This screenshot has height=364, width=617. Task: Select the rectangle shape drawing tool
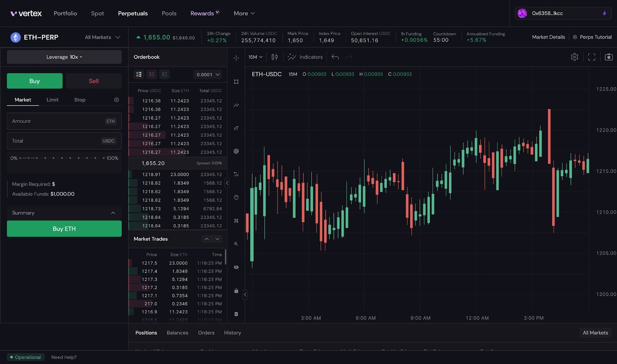point(236,82)
